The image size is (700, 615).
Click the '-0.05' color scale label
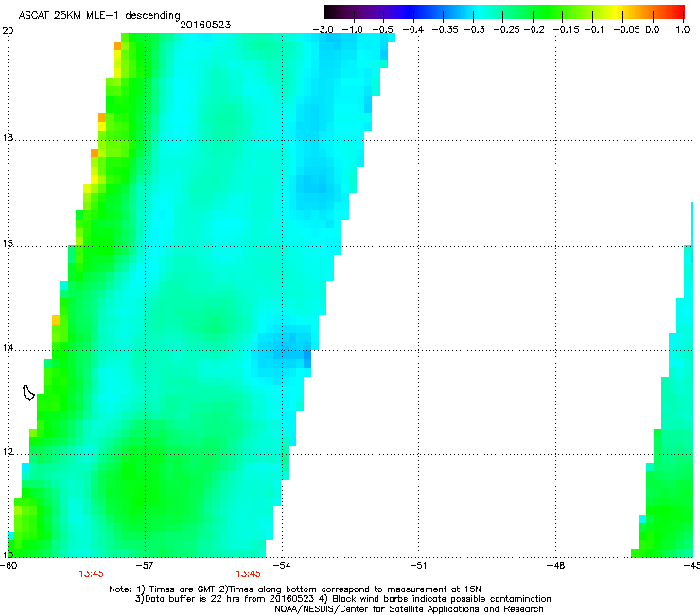[626, 30]
